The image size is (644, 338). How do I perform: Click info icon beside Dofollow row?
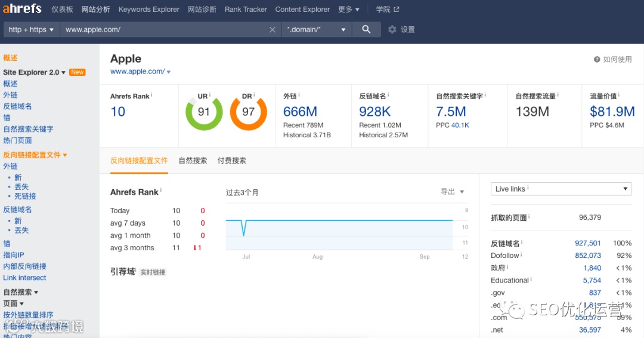(522, 255)
